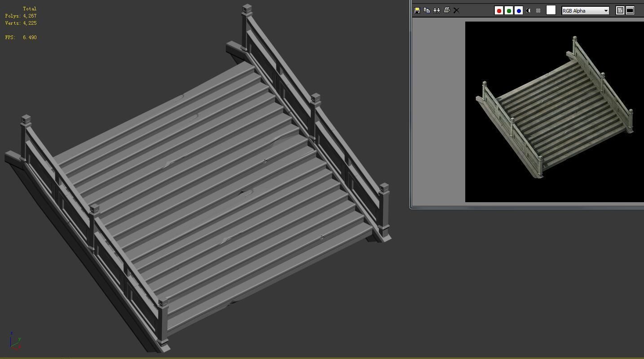Open the white color swatch

[551, 10]
